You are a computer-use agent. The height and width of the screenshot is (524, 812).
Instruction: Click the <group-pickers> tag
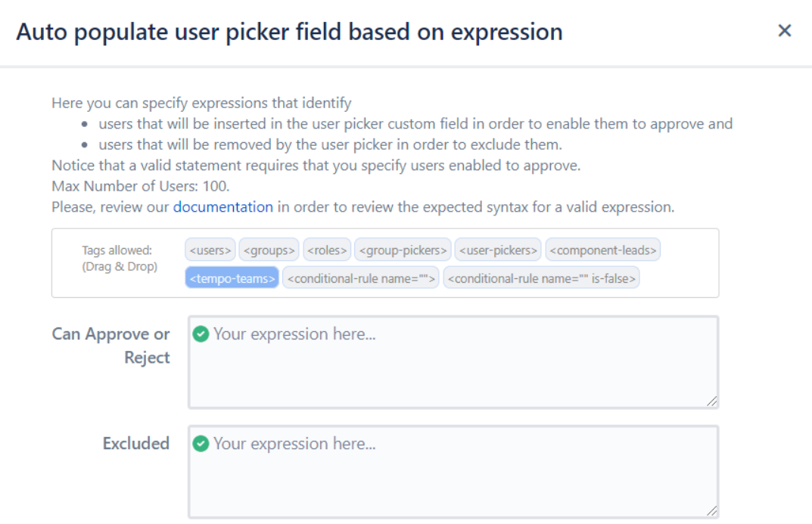403,250
